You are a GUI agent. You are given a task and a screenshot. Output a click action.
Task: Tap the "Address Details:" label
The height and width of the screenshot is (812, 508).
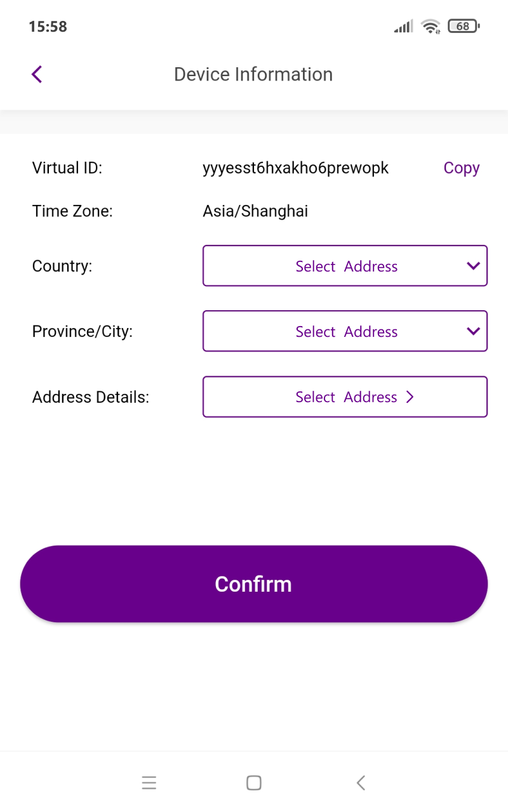[x=91, y=397]
